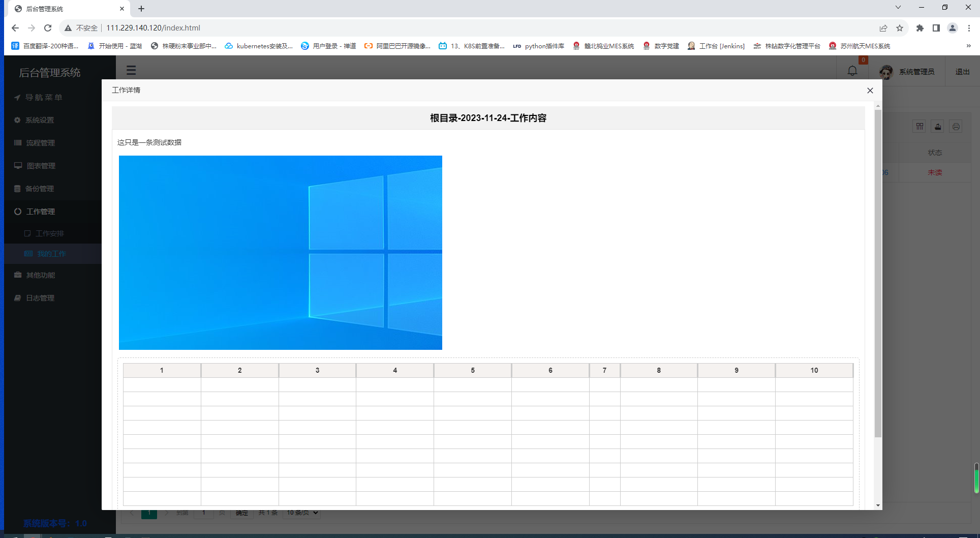Select the 图表管理 icon in the sidebar

click(x=17, y=165)
